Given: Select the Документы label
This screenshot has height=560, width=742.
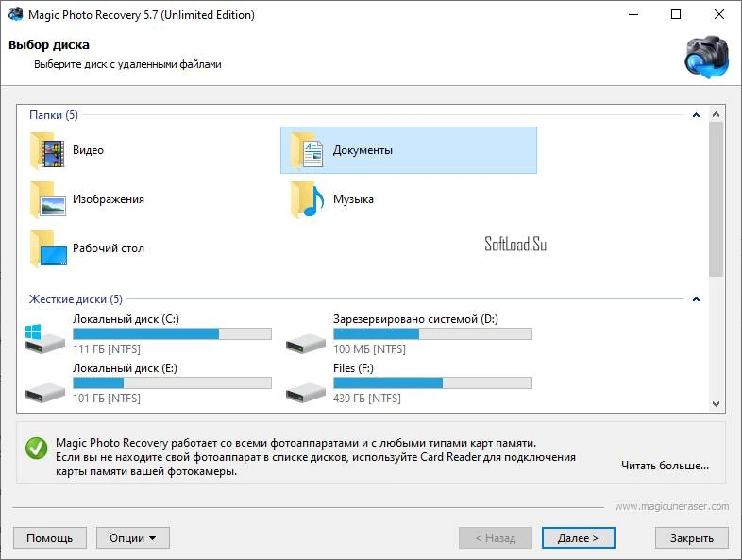Looking at the screenshot, I should pos(363,150).
